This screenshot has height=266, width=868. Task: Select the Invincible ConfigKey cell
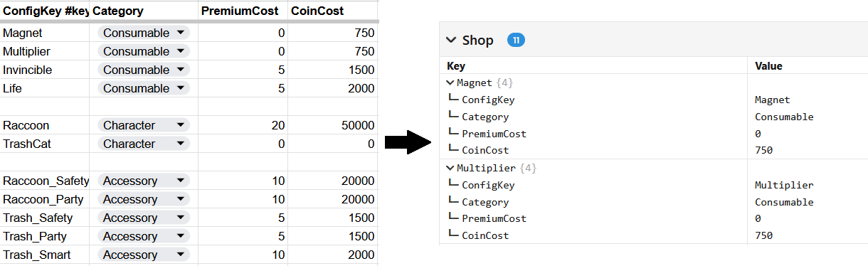click(45, 70)
